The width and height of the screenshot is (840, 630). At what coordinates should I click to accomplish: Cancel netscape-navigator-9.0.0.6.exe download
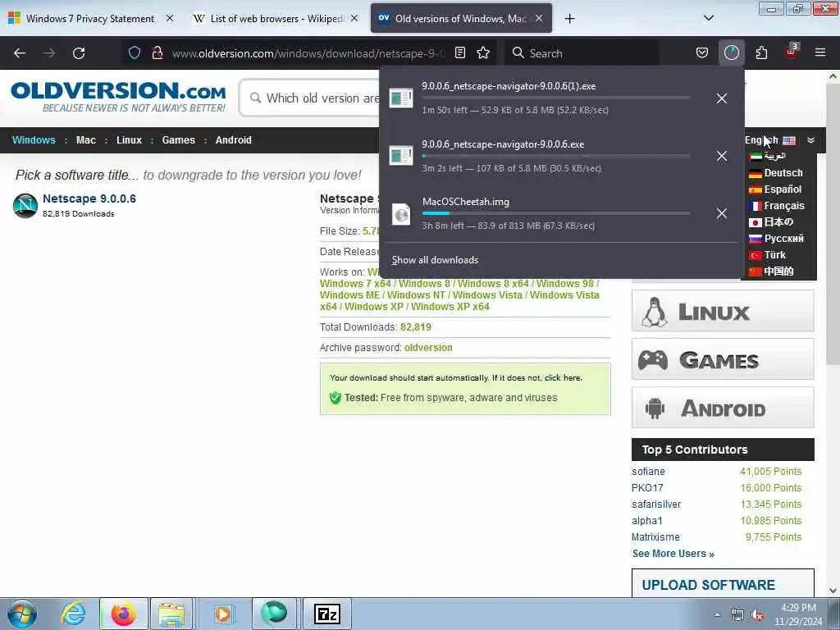coord(722,156)
